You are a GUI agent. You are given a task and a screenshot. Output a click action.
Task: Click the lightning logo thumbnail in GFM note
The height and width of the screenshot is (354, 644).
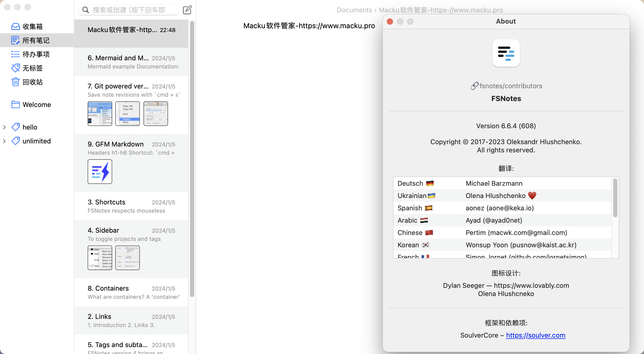(x=100, y=172)
